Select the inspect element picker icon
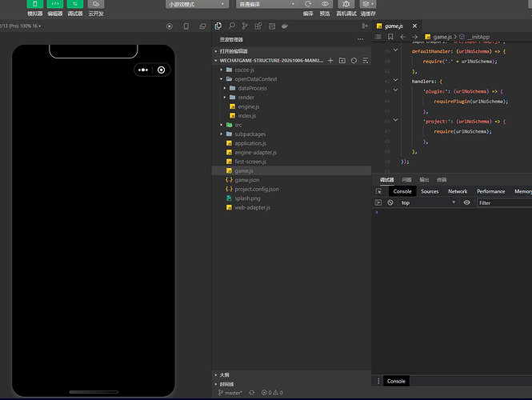This screenshot has height=400, width=532. 379,191
